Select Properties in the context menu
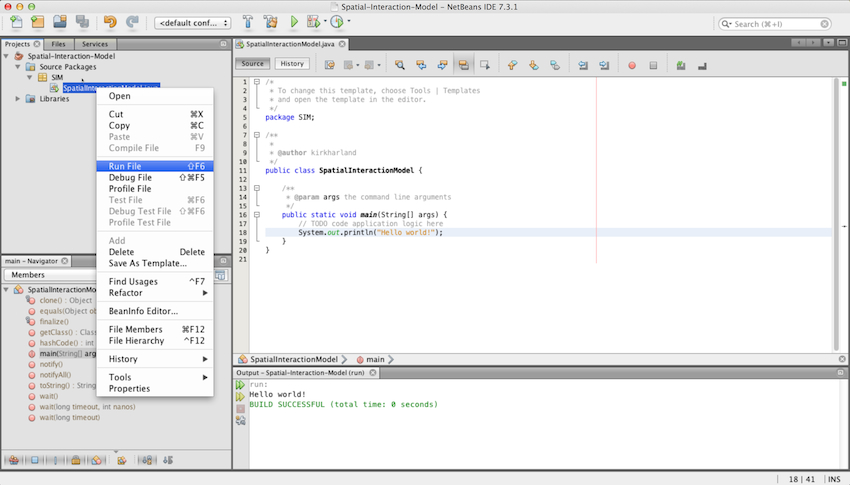This screenshot has height=485, width=850. pos(155,389)
